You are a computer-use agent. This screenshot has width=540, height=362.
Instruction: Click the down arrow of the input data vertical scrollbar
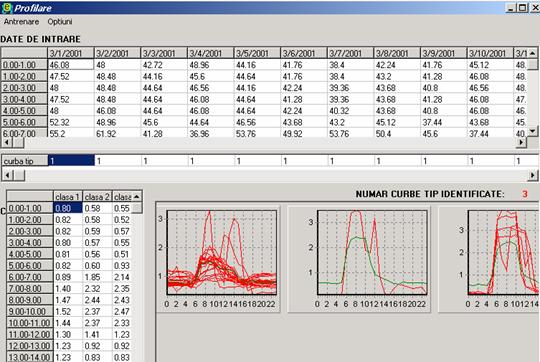click(x=532, y=131)
